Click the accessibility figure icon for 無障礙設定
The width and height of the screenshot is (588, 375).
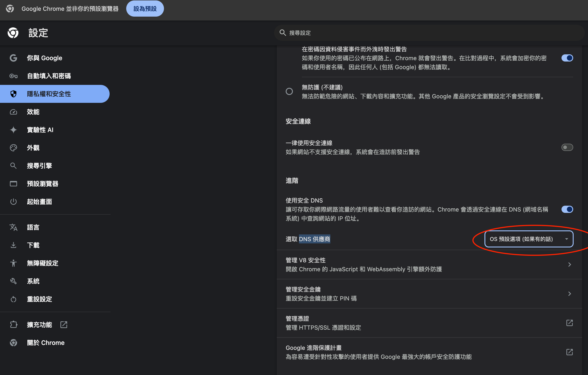pyautogui.click(x=13, y=263)
